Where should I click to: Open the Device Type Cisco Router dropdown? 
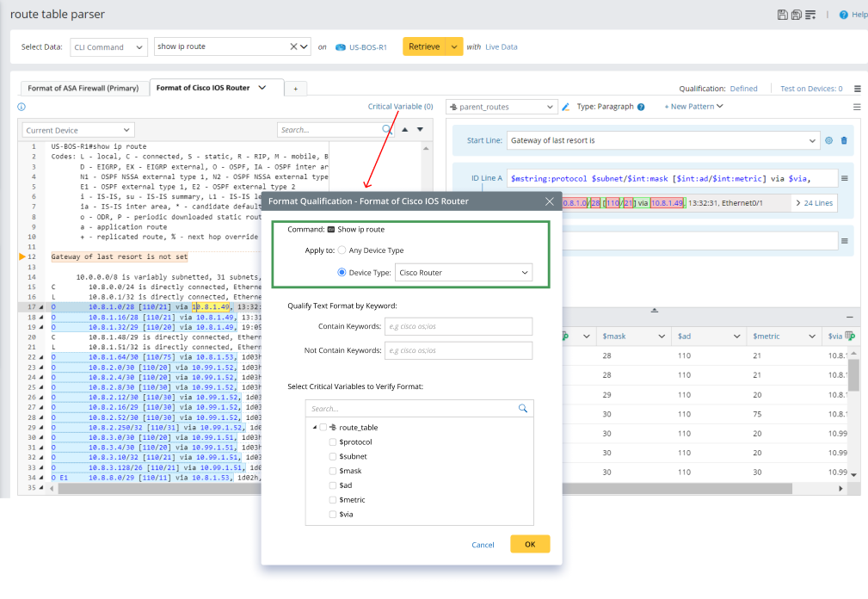pos(463,273)
